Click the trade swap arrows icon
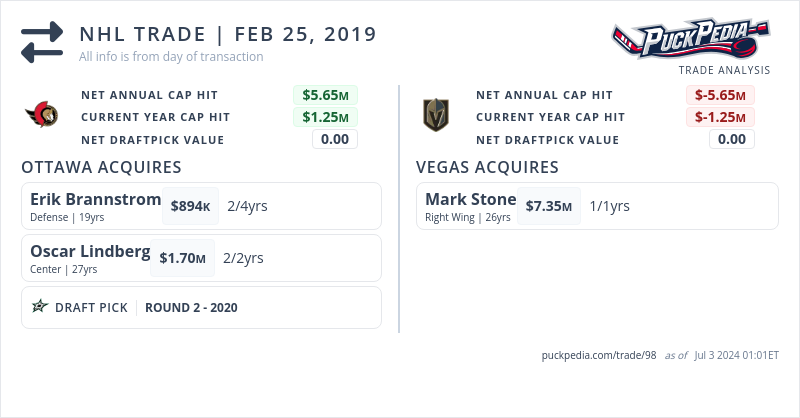The width and height of the screenshot is (800, 418). 42,42
